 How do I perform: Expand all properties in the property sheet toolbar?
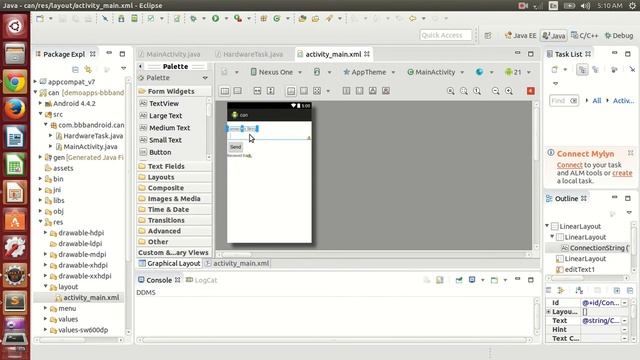click(617, 290)
